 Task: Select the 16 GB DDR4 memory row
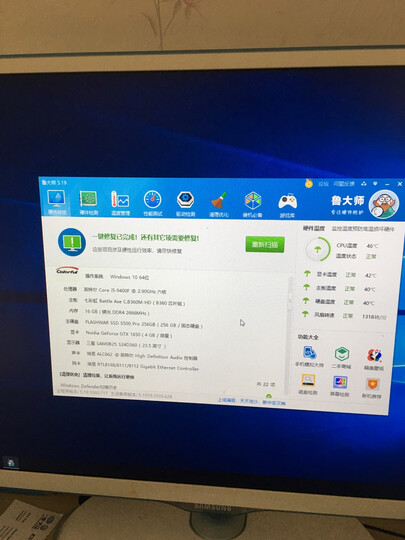click(x=109, y=312)
